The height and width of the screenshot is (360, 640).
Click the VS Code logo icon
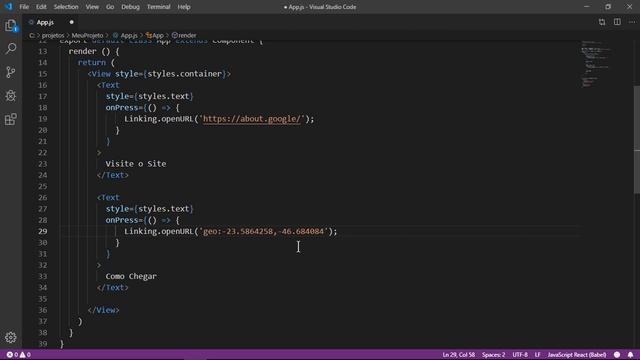9,7
